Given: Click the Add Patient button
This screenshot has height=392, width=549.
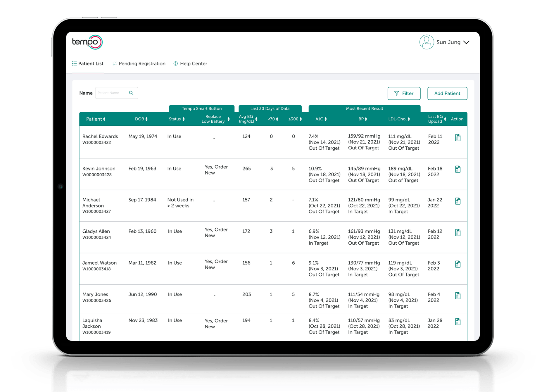Looking at the screenshot, I should click(447, 94).
